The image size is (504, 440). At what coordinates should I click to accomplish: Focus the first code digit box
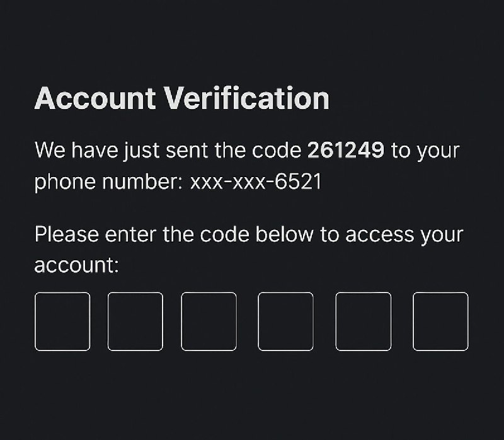pyautogui.click(x=62, y=321)
